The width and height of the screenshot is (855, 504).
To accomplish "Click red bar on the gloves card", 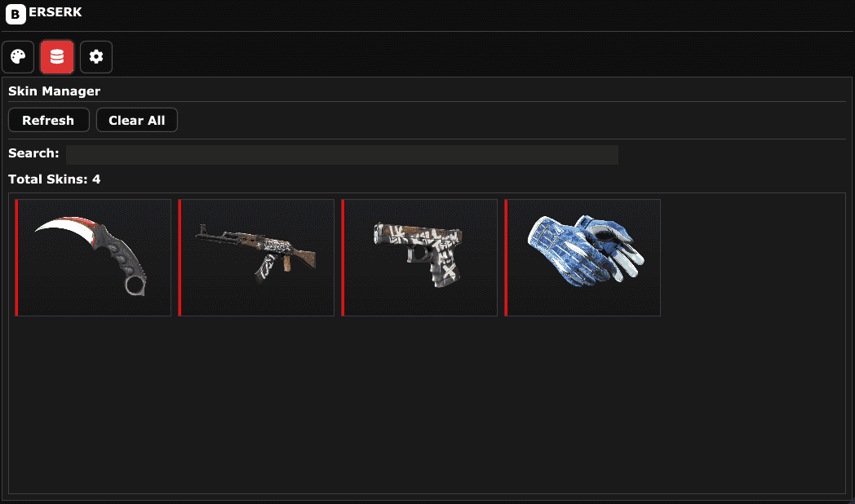I will tap(506, 257).
